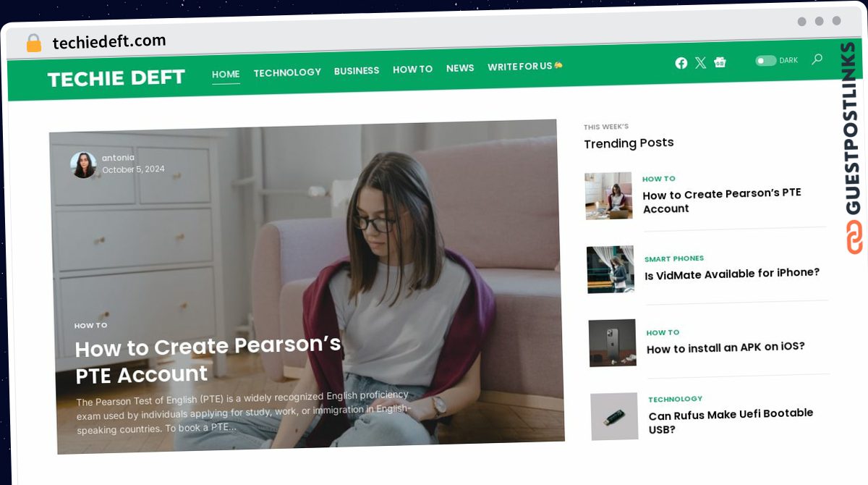Open the Facebook social icon
868x485 pixels.
[x=681, y=63]
